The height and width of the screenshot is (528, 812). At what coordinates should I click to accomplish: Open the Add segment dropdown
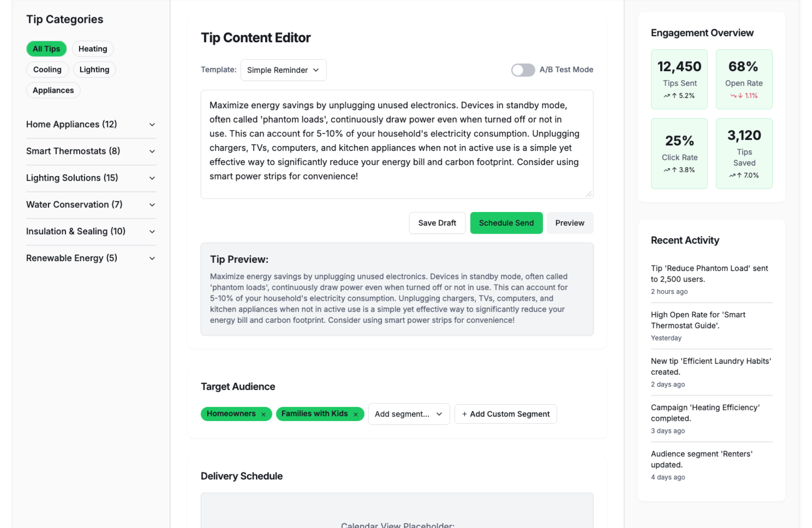click(x=409, y=414)
